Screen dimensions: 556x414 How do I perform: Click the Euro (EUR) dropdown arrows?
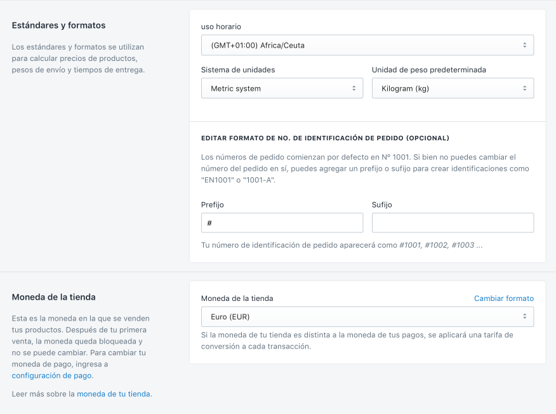coord(524,316)
